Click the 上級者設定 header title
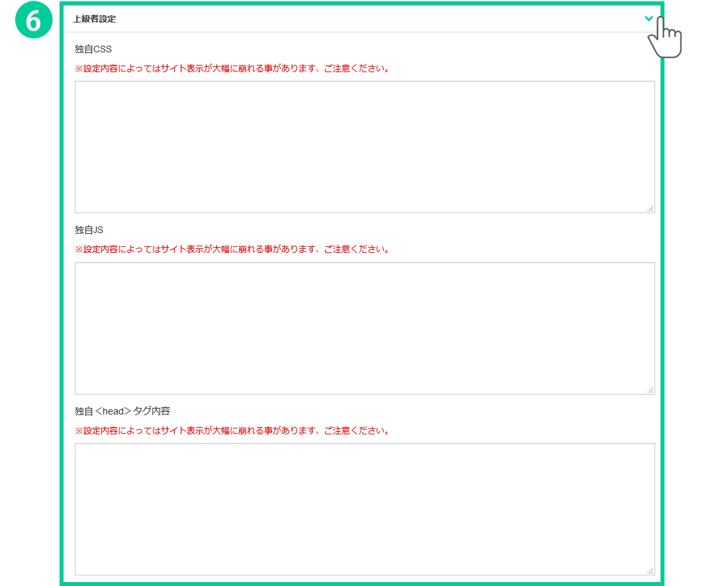728x586 pixels. 94,19
